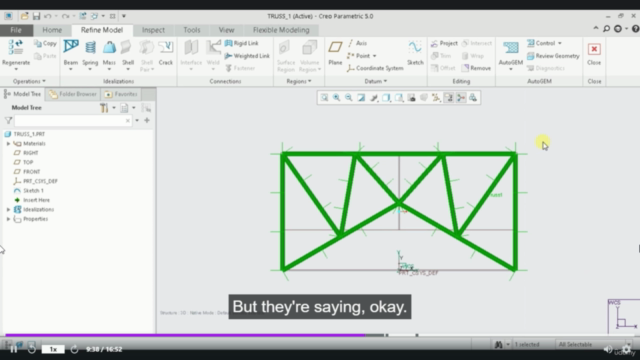This screenshot has height=360, width=640.
Task: Toggle simulation display icon in graphics toolbar
Action: [473, 98]
